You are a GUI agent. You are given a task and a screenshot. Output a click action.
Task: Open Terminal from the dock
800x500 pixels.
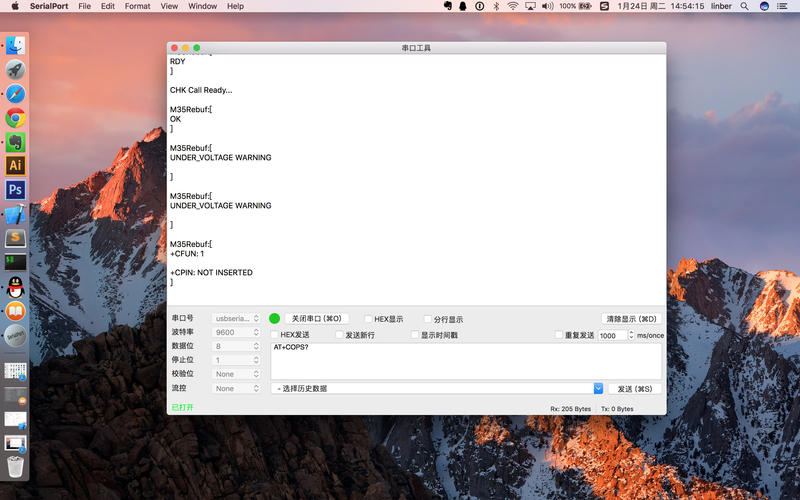(x=15, y=262)
